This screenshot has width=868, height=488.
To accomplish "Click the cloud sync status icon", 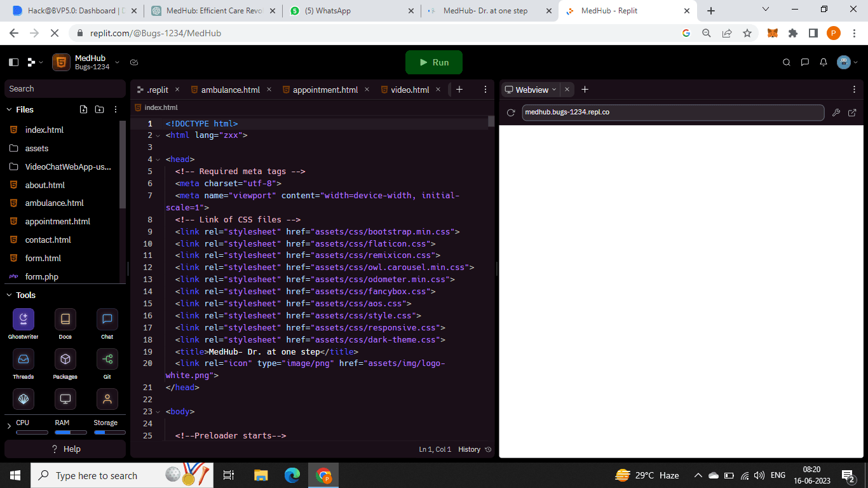I will 134,62.
